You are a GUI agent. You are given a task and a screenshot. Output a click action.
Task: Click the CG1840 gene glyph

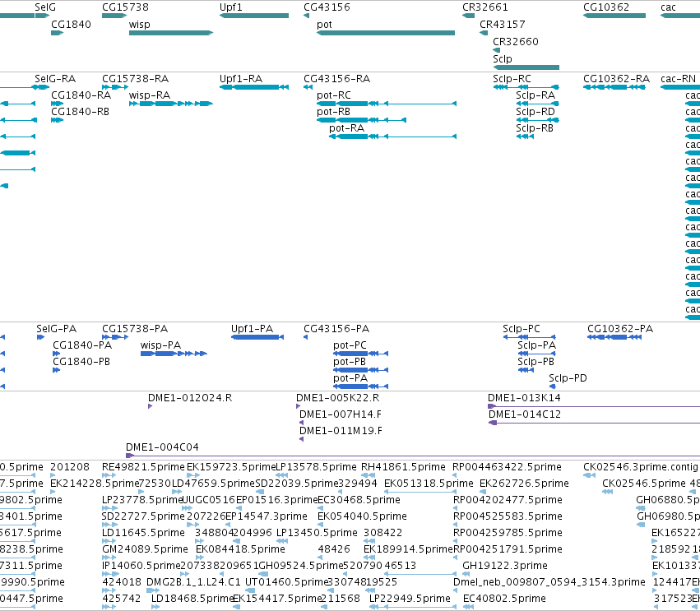57,33
